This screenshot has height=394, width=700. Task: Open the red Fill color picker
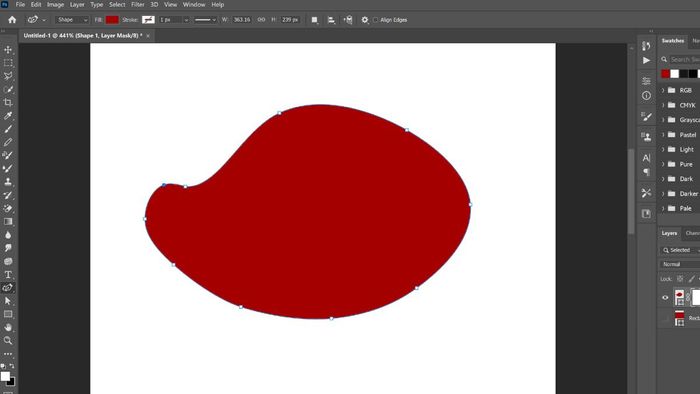(112, 20)
